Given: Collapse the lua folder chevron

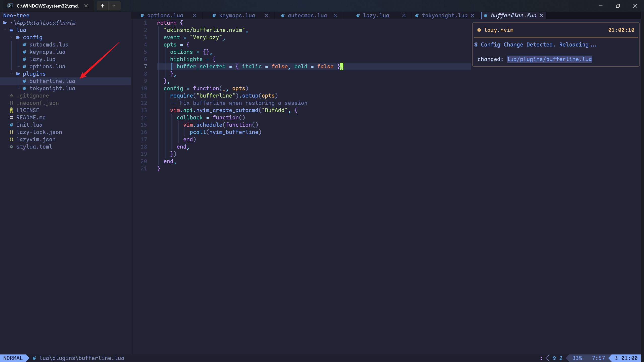Looking at the screenshot, I should point(5,30).
